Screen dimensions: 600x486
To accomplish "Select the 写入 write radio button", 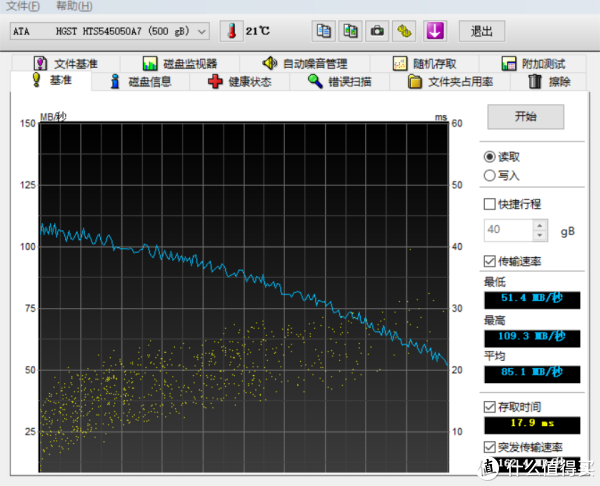I will (x=502, y=175).
